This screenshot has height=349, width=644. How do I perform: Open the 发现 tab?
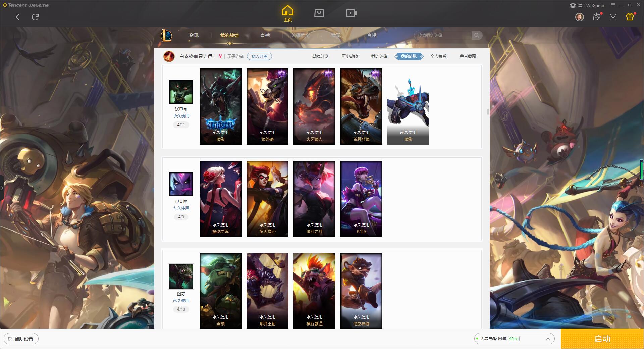click(336, 35)
